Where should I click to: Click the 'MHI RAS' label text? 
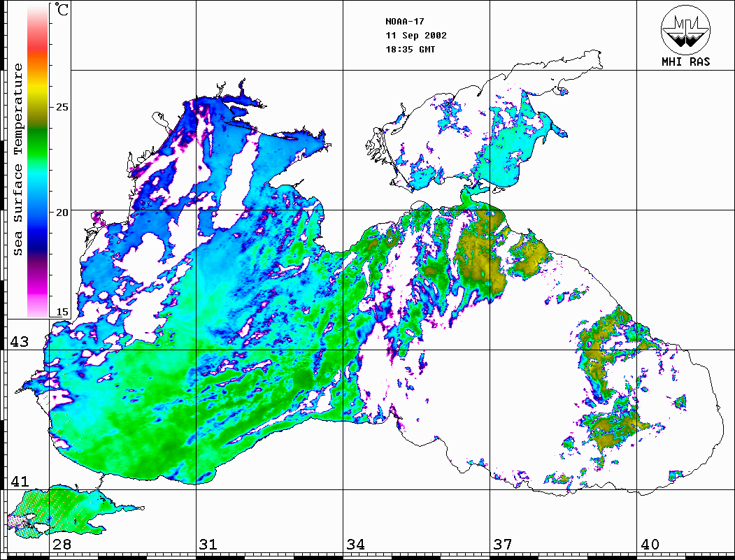pos(686,62)
